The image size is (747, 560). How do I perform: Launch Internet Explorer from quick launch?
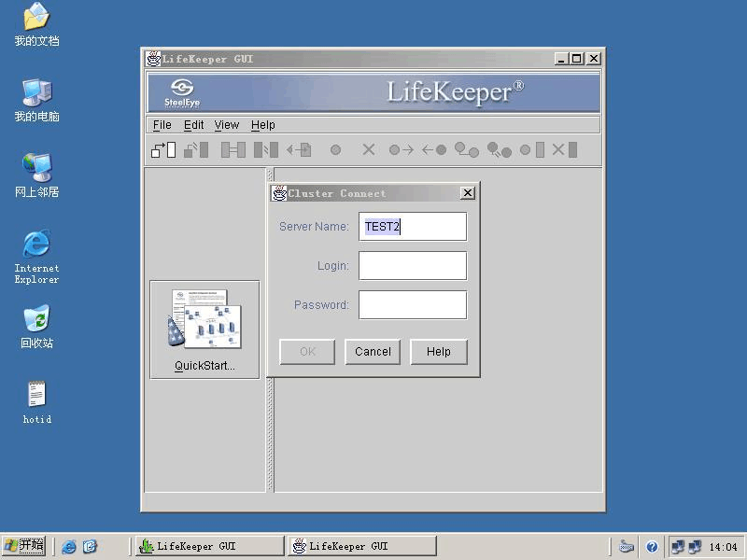68,546
